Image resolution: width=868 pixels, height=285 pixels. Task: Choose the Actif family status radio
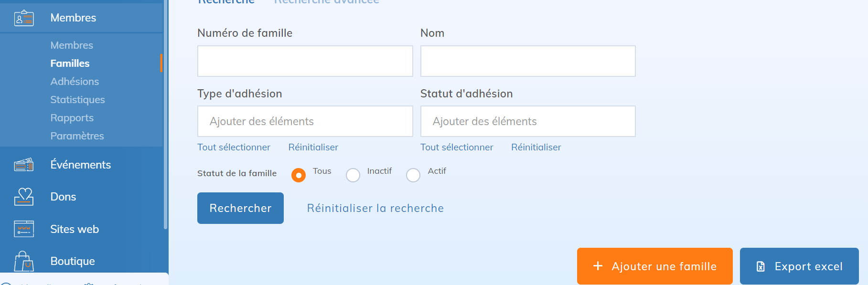pos(413,175)
